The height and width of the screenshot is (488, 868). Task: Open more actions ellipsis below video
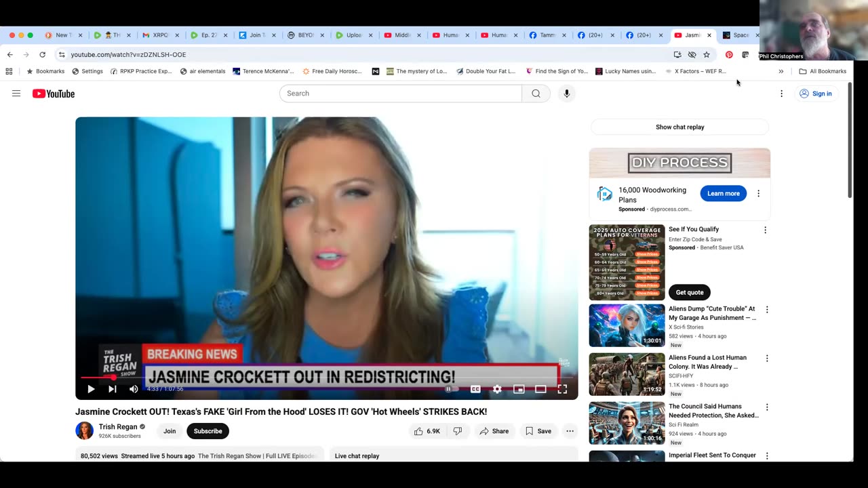click(570, 431)
